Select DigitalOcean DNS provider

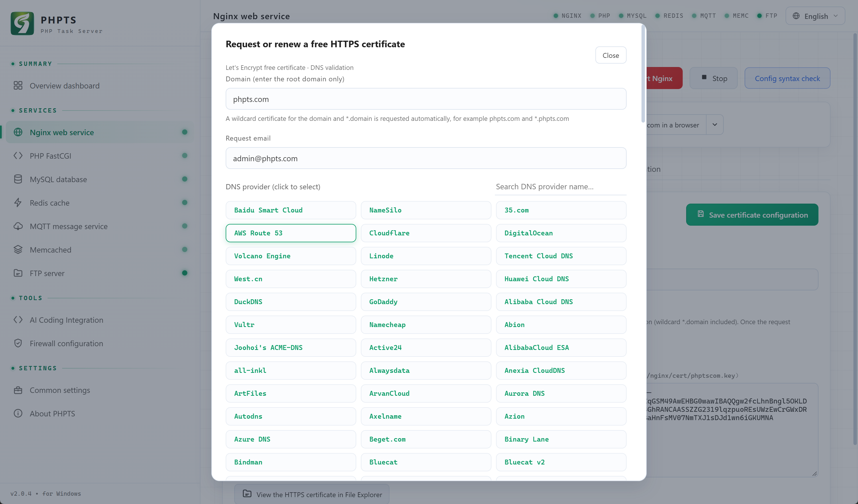(x=561, y=233)
